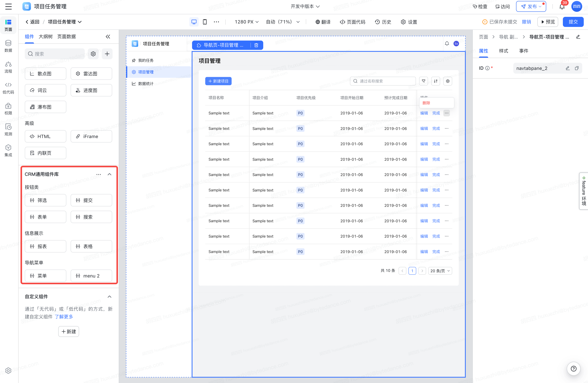Open the 集成 integration section

[x=8, y=151]
